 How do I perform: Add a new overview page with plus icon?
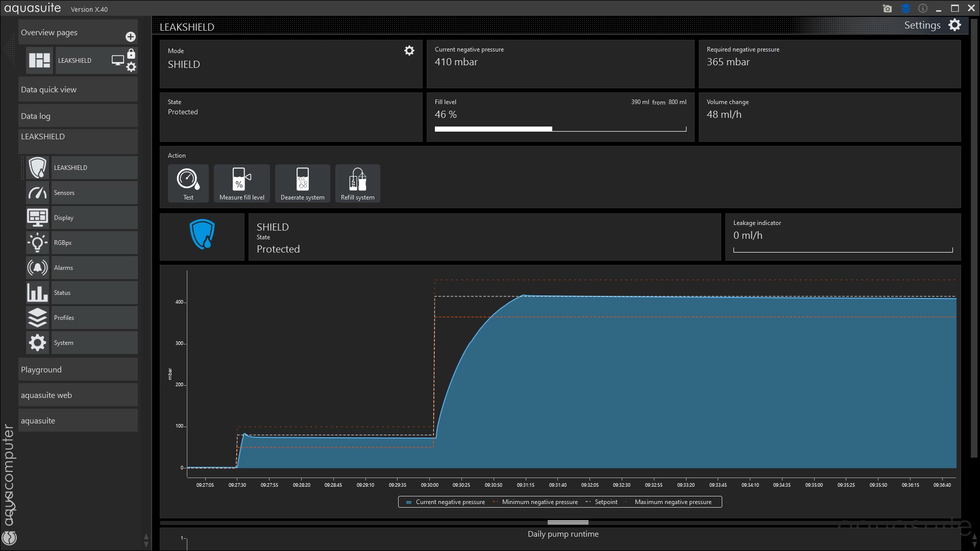pyautogui.click(x=131, y=37)
